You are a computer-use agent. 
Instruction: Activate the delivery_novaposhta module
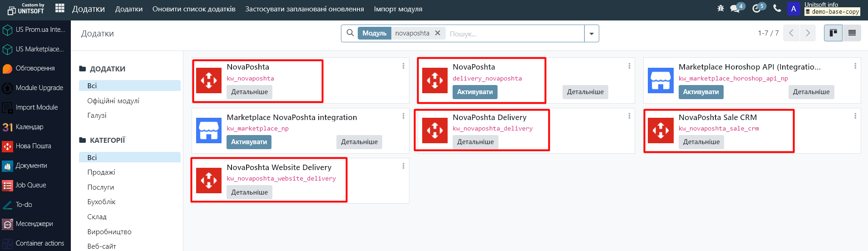point(474,92)
